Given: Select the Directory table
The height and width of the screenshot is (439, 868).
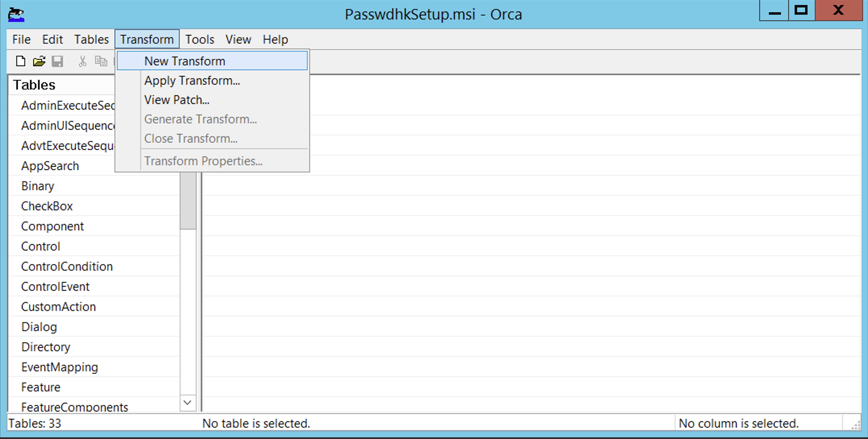Looking at the screenshot, I should click(x=45, y=347).
